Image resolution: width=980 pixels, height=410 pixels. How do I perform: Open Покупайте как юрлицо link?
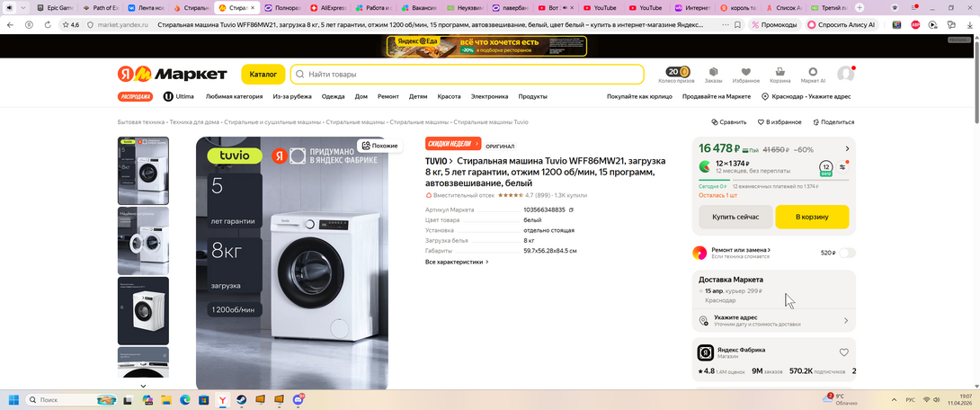(x=639, y=97)
